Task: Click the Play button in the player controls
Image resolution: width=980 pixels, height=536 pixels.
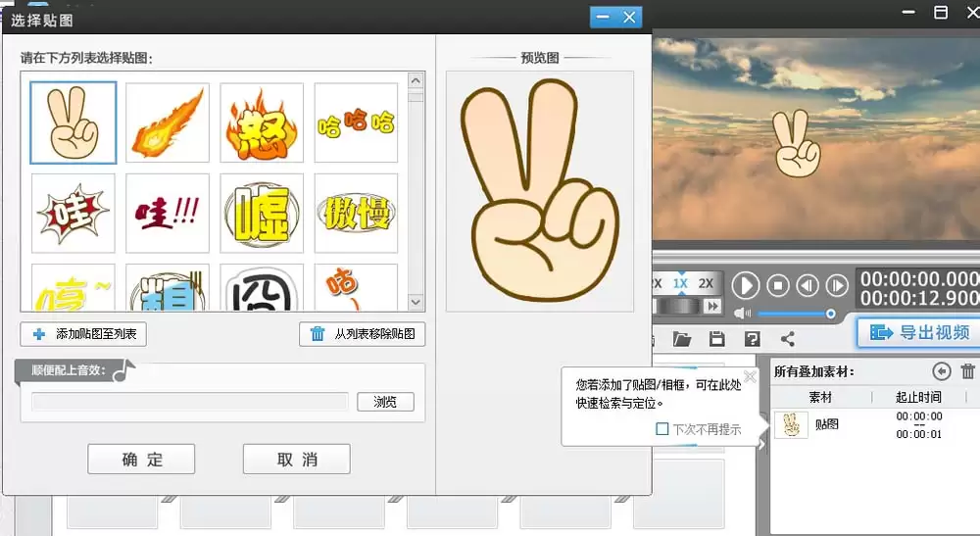Action: [x=746, y=286]
